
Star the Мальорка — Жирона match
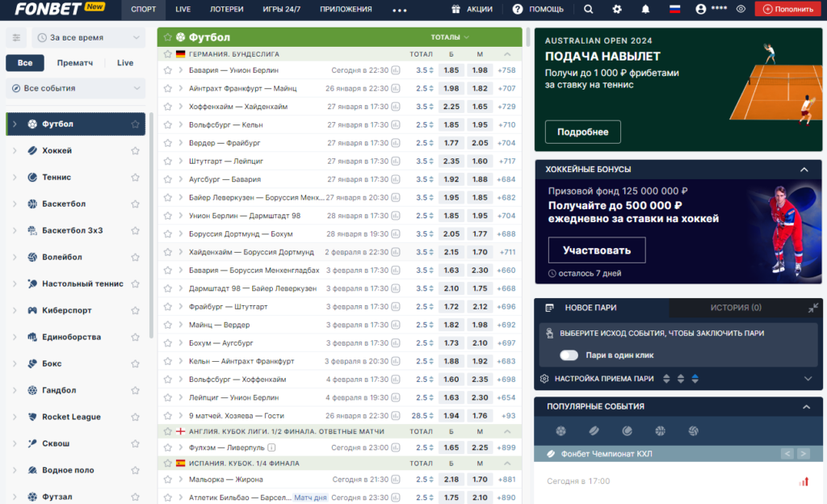pos(168,480)
